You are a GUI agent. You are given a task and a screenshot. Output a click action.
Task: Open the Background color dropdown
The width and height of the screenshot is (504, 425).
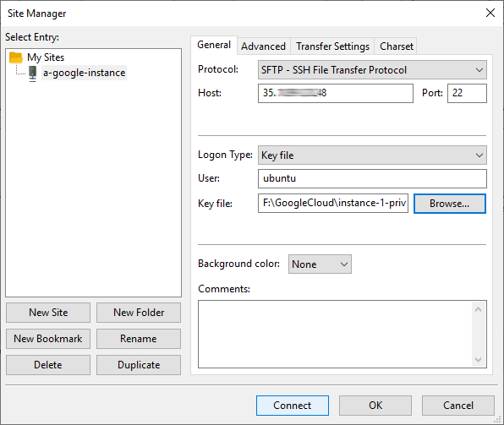click(320, 264)
